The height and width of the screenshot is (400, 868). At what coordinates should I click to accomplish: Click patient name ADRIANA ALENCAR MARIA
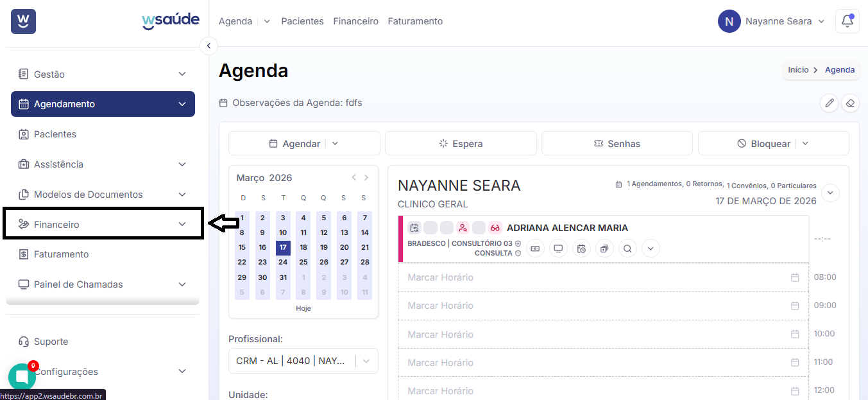tap(567, 228)
